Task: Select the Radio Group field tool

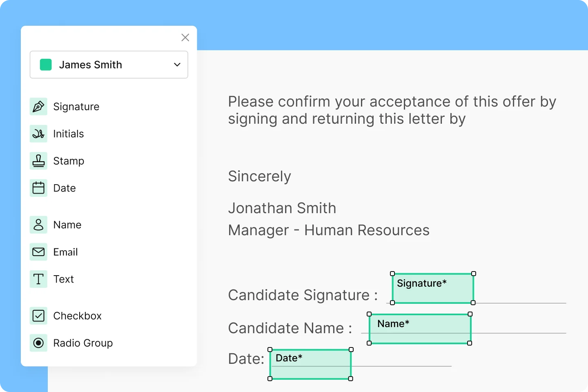Action: tap(83, 343)
